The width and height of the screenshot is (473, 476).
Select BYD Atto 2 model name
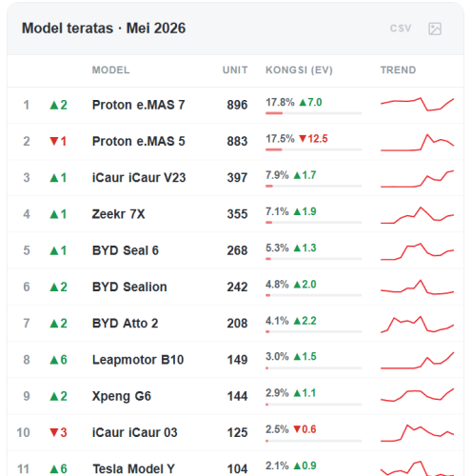pyautogui.click(x=125, y=324)
